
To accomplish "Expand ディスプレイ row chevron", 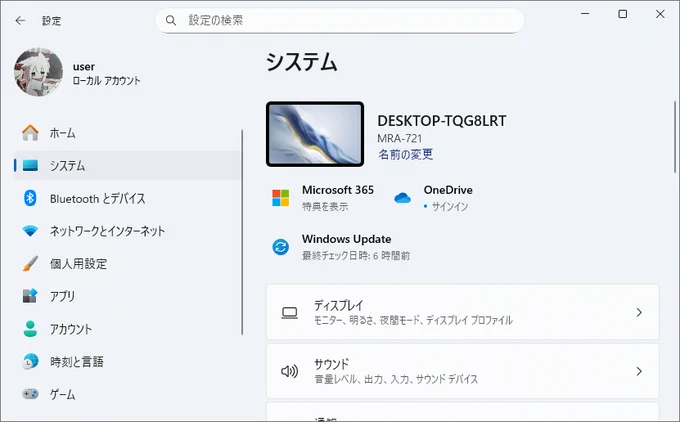I will [x=639, y=312].
